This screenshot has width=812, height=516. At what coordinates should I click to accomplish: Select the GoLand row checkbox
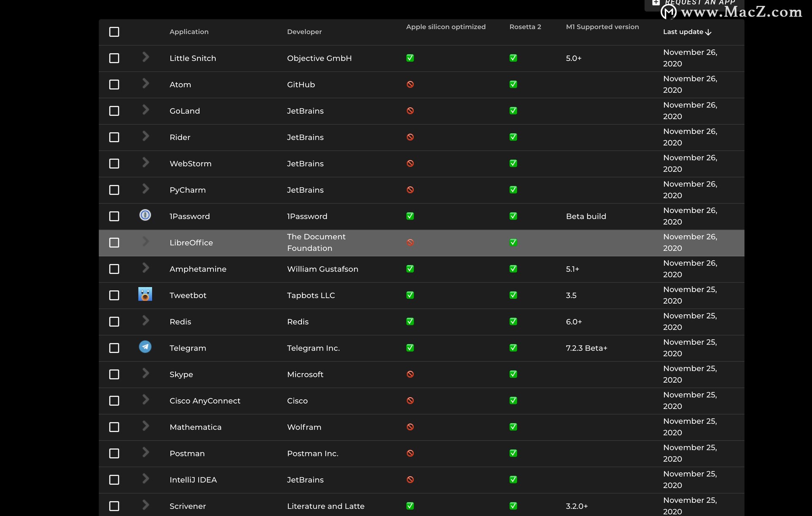pyautogui.click(x=114, y=111)
